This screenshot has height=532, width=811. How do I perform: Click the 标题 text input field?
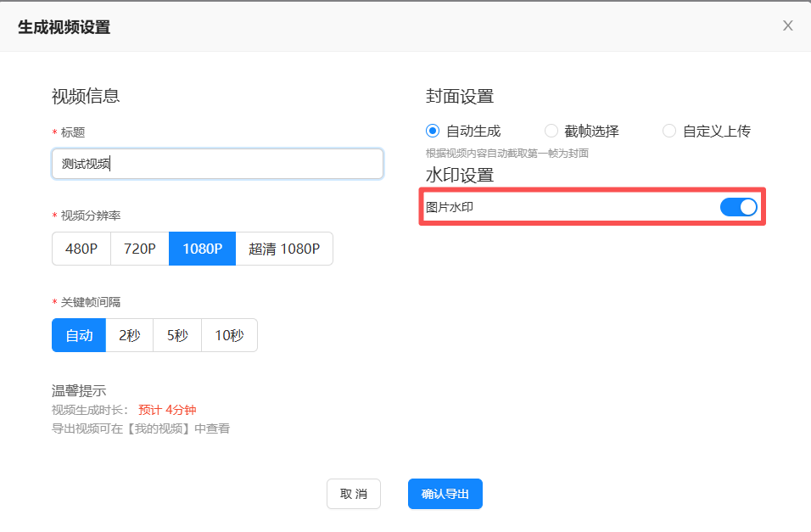tap(217, 164)
